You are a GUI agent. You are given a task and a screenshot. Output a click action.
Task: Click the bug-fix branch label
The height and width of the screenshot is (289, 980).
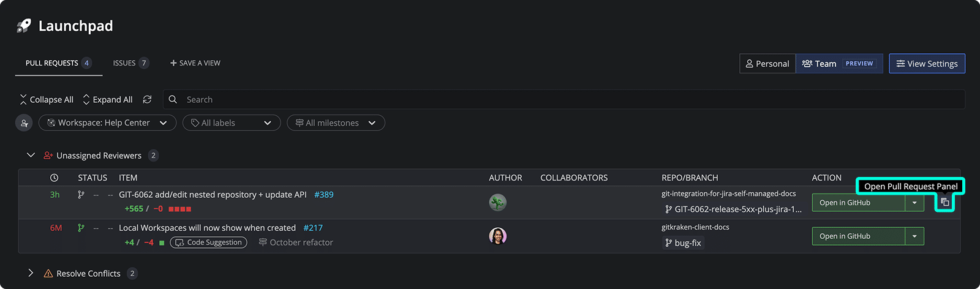click(683, 243)
